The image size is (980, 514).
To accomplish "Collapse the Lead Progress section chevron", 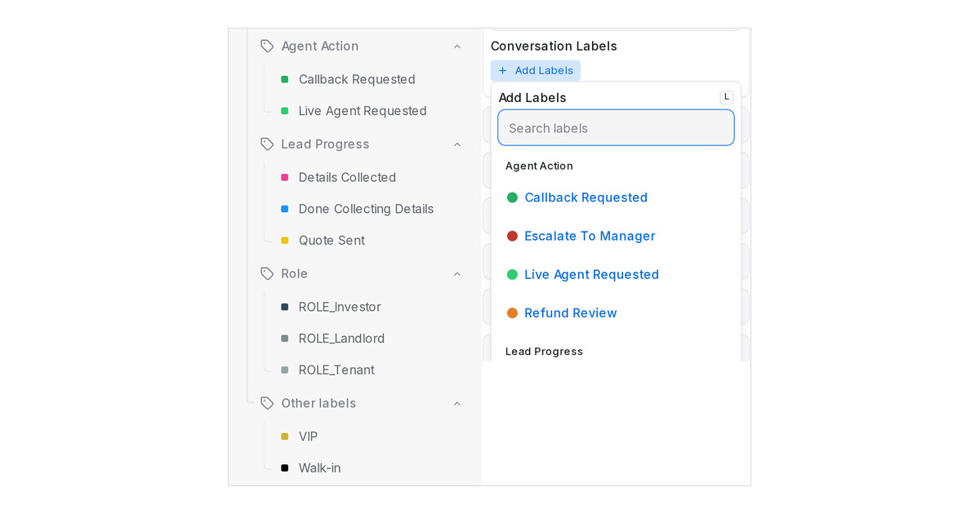I will 457,144.
